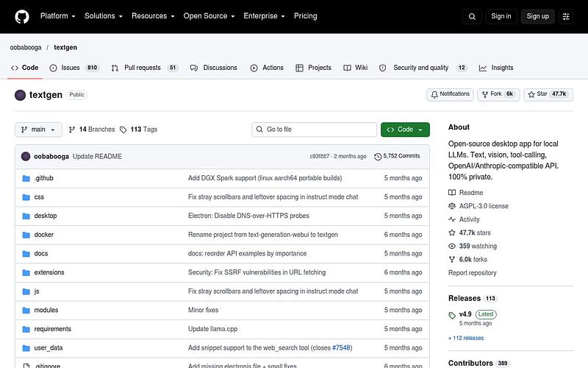Open commit 'Security: Fix SSRF vulnerabilities in URL fetching'

pyautogui.click(x=257, y=272)
